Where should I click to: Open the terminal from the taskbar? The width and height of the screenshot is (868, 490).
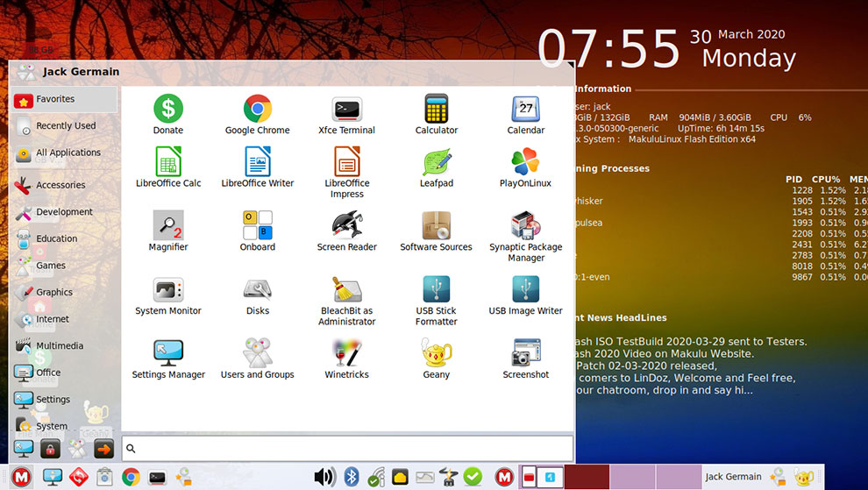[x=158, y=477]
